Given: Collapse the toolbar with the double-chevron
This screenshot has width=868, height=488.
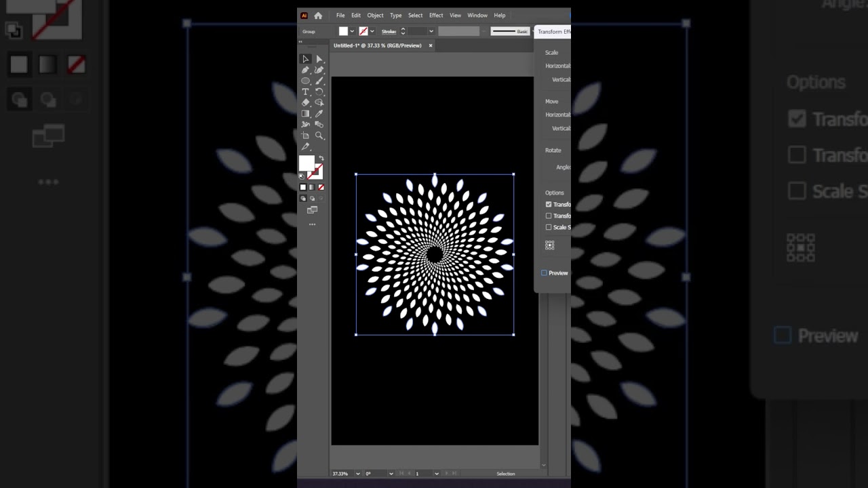Looking at the screenshot, I should (x=301, y=41).
